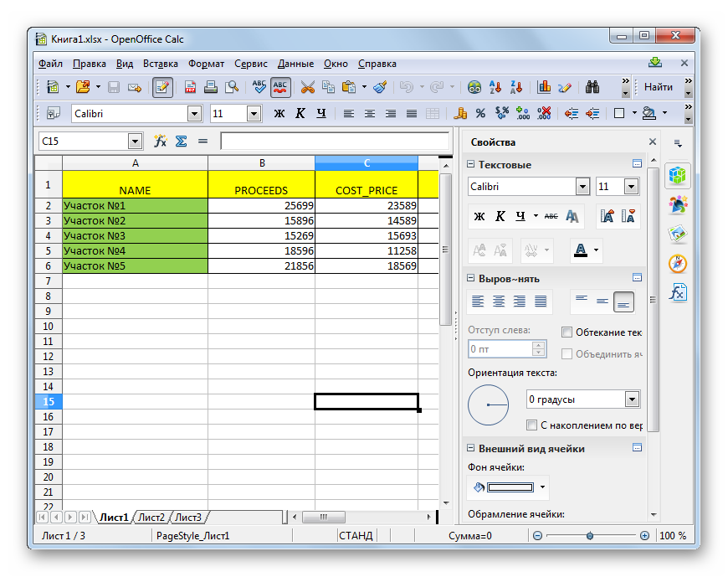Toggle Bold Ж in the formatting toolbar
This screenshot has width=728, height=577.
[279, 113]
